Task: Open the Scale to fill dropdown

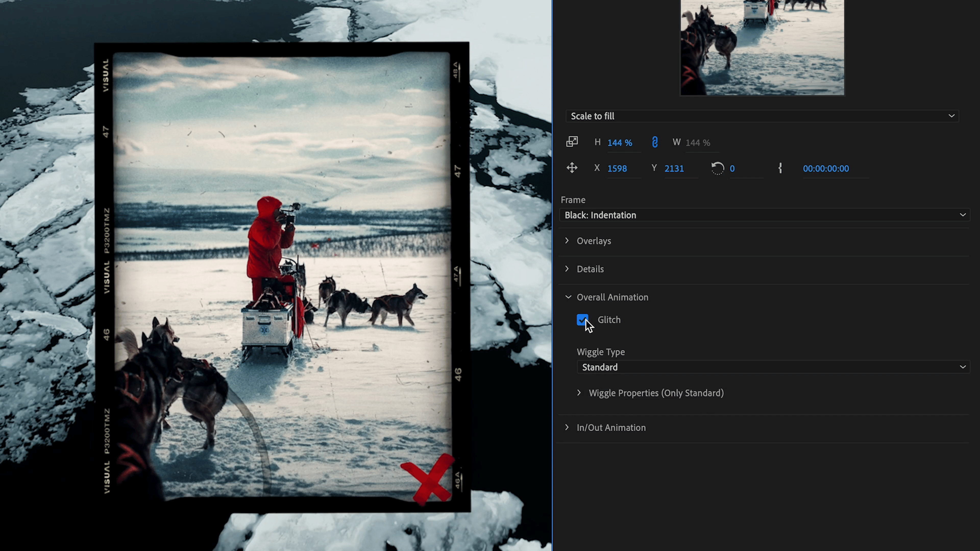Action: (762, 116)
